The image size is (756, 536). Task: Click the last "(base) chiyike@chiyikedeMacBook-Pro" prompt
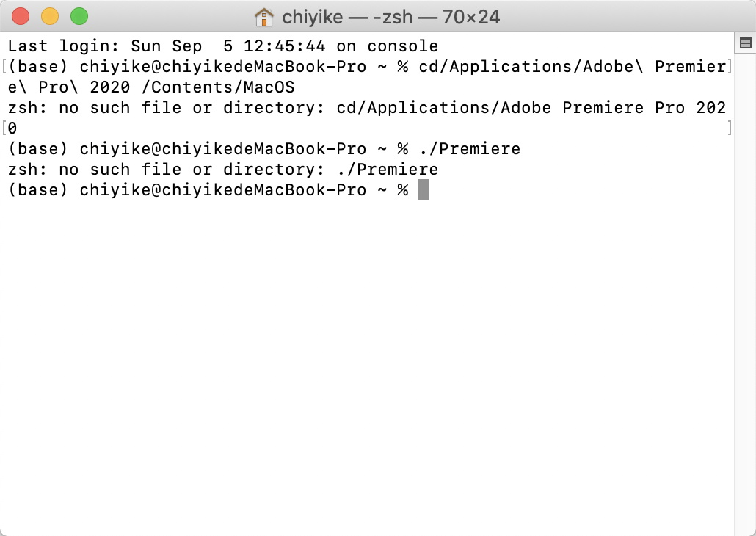pos(187,190)
